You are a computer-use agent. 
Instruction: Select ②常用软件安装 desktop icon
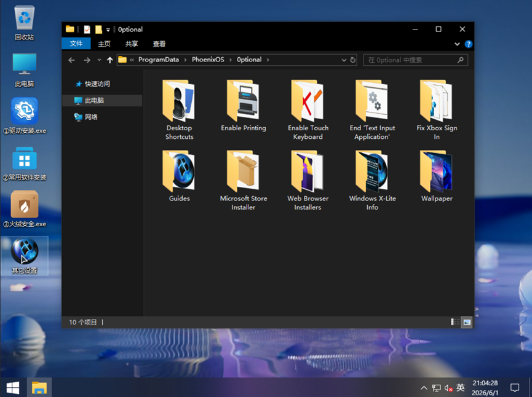pyautogui.click(x=25, y=163)
